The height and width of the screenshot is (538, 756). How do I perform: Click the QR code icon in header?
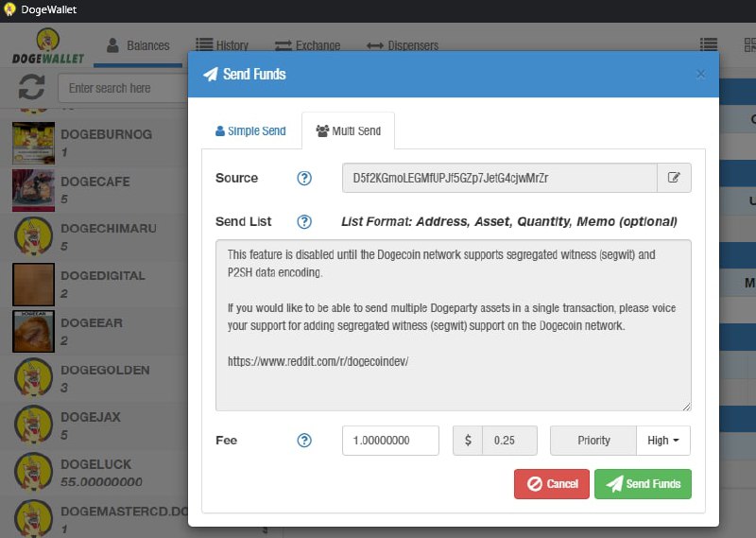point(749,44)
